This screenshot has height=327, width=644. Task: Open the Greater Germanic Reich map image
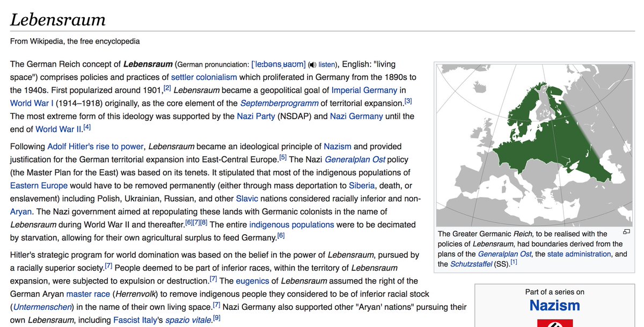coord(535,144)
